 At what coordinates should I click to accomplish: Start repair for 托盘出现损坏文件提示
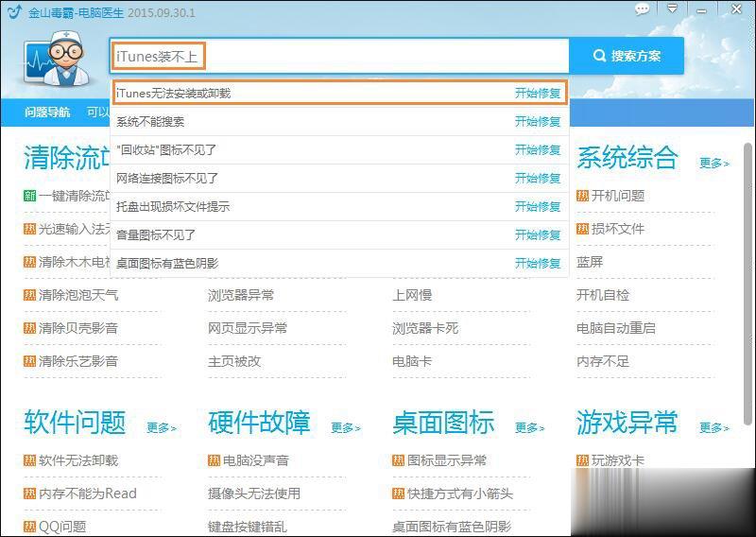[x=538, y=206]
